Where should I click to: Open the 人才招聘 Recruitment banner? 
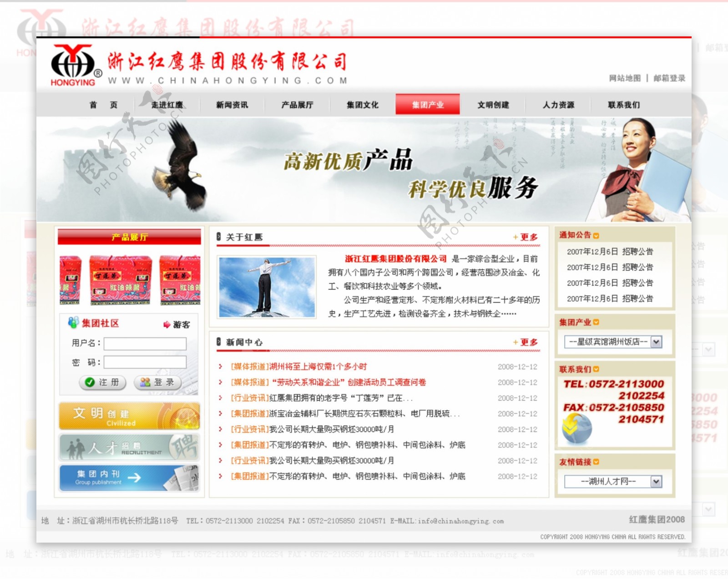[130, 447]
